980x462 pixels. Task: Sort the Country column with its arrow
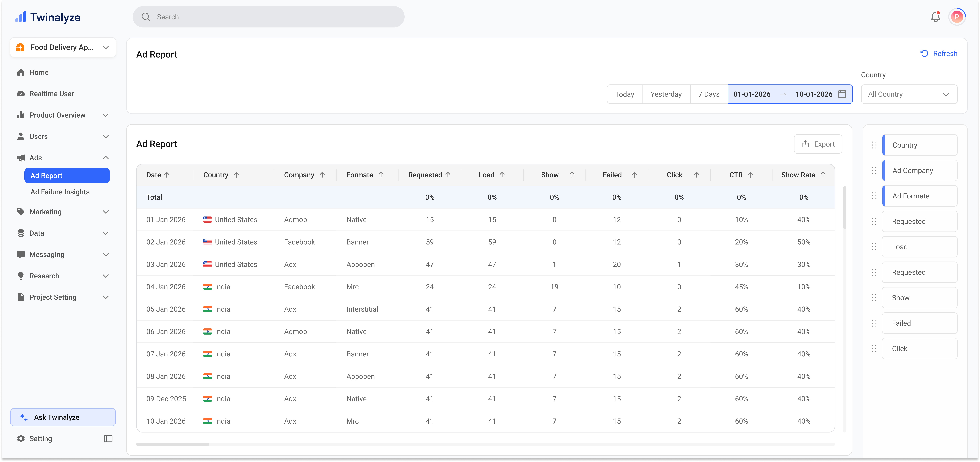tap(236, 175)
